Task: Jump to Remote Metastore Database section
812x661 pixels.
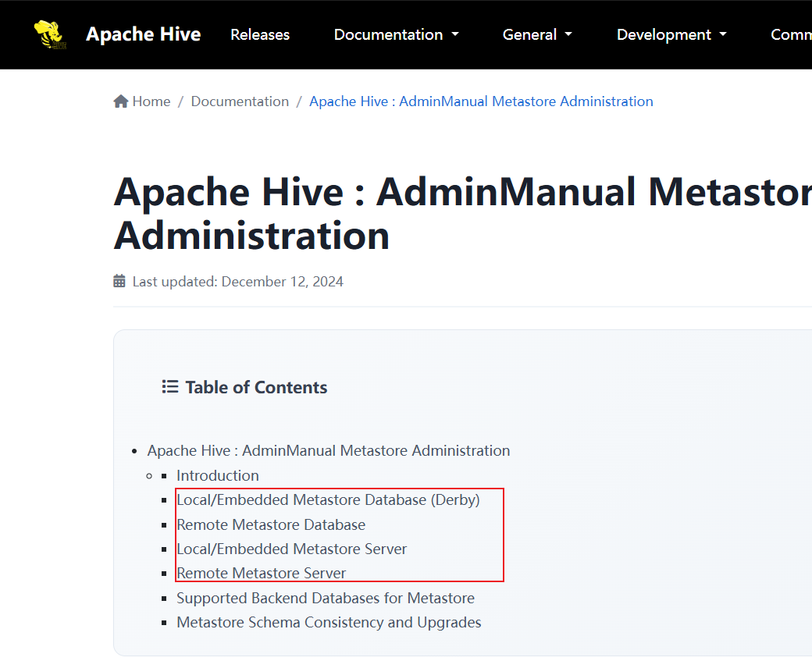Action: pyautogui.click(x=271, y=525)
